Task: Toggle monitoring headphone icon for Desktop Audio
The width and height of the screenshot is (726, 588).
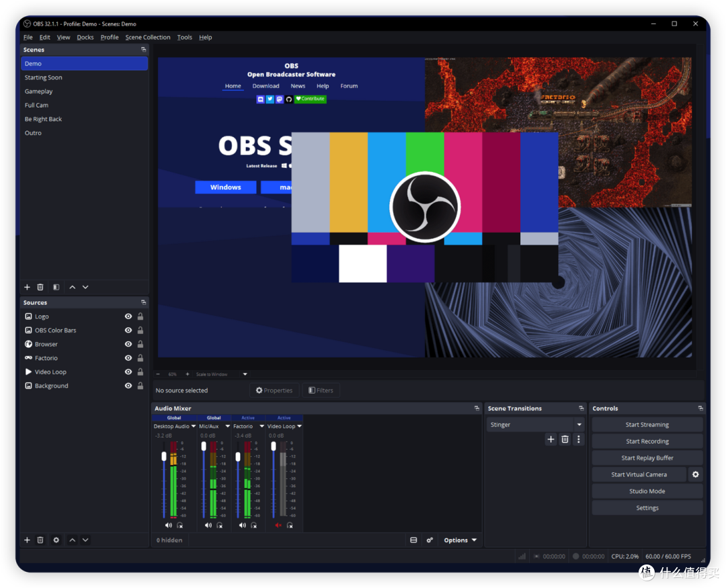Action: pos(180,525)
